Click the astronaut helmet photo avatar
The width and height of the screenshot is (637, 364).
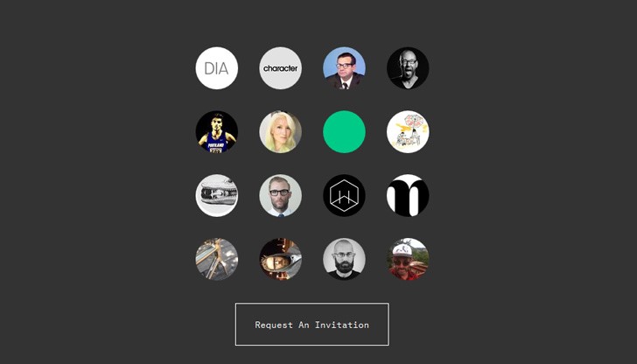[x=280, y=259]
